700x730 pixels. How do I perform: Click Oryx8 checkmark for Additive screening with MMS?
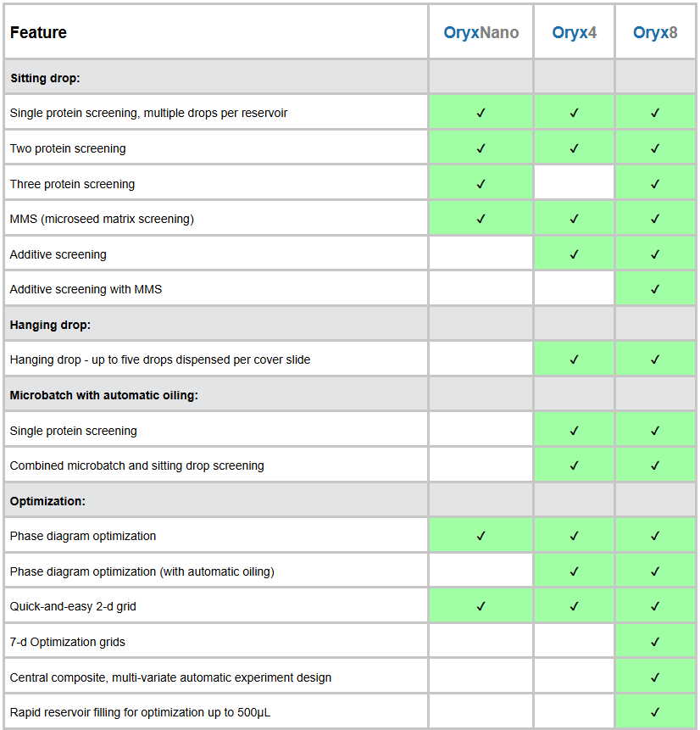click(655, 289)
